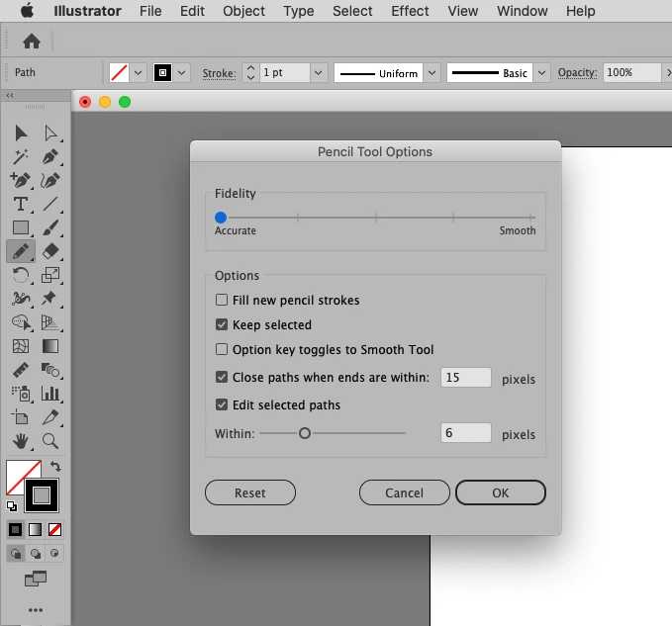
Task: Select the Shape Builder tool
Action: [x=21, y=322]
